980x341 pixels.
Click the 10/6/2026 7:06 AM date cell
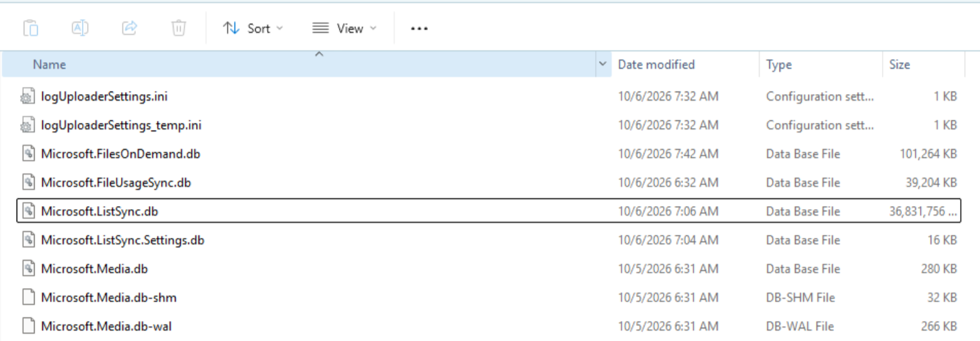pyautogui.click(x=668, y=211)
